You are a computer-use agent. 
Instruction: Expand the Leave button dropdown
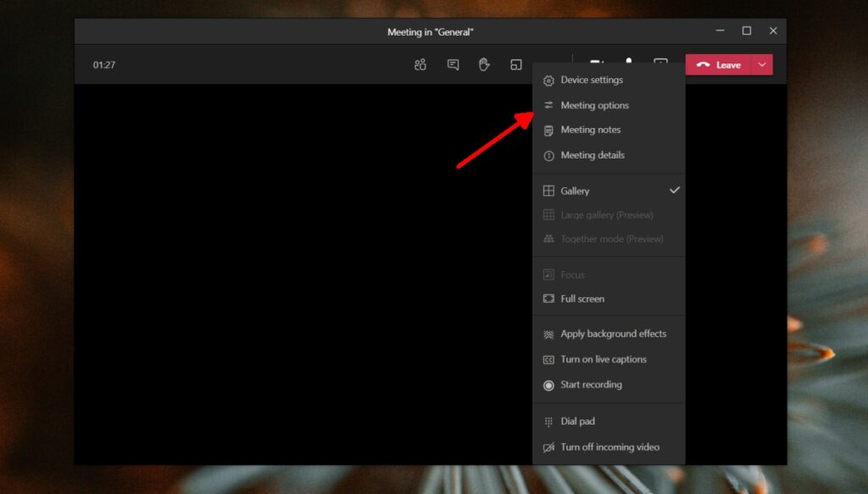(761, 64)
